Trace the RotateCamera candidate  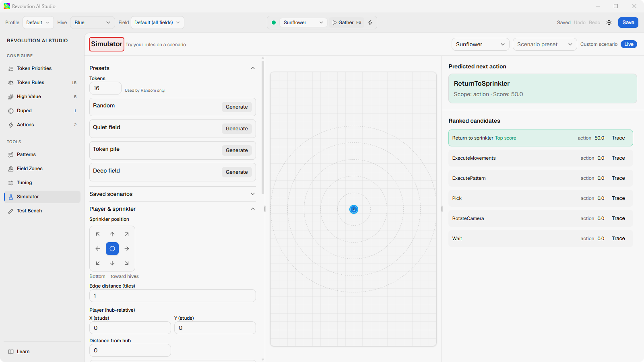[x=618, y=218]
